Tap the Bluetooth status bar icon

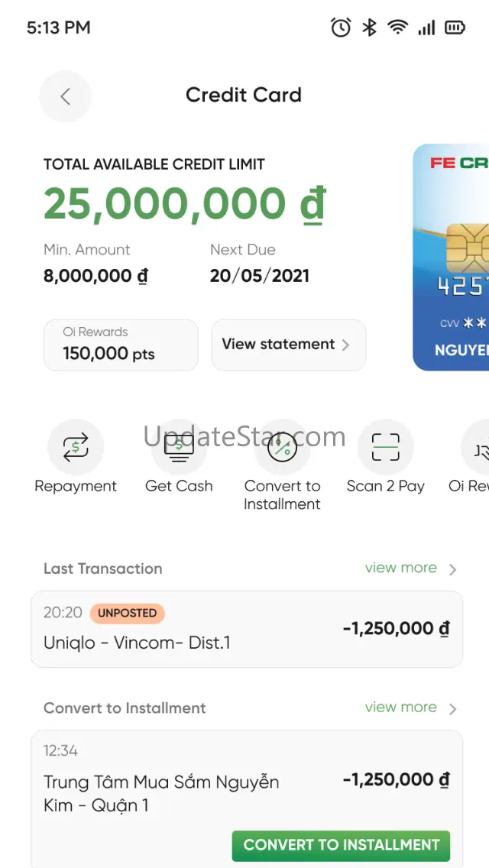pos(369,28)
